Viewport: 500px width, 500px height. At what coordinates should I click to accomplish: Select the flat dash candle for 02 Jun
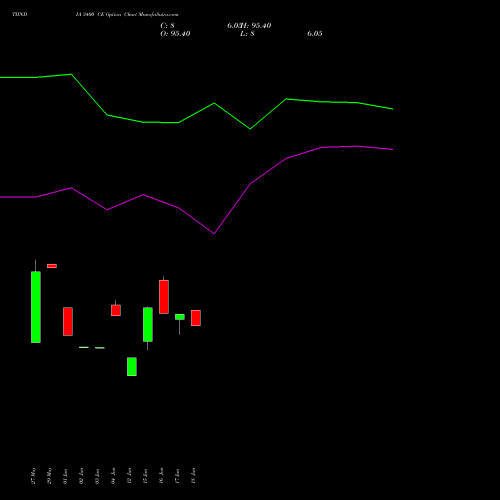coord(84,347)
